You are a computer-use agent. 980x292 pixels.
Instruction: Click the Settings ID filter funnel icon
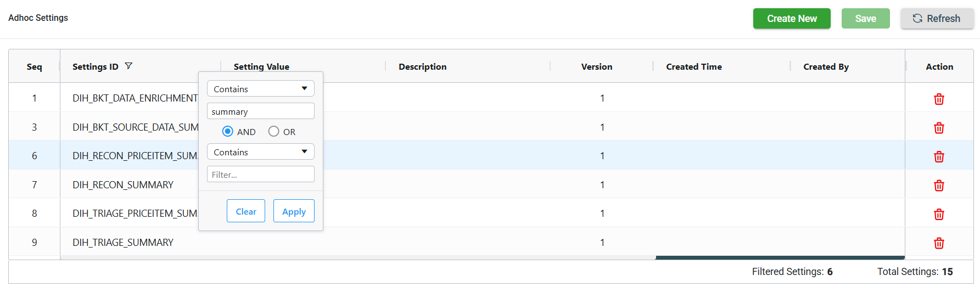point(128,66)
